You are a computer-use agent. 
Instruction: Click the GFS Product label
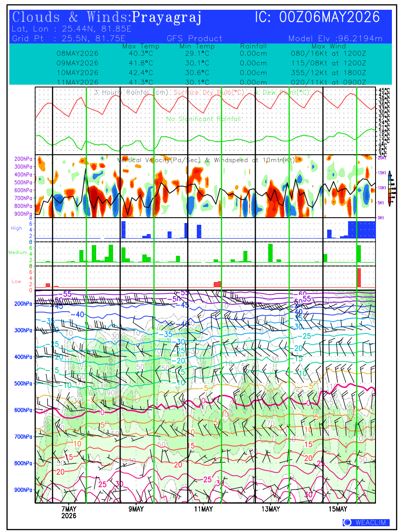(x=195, y=39)
